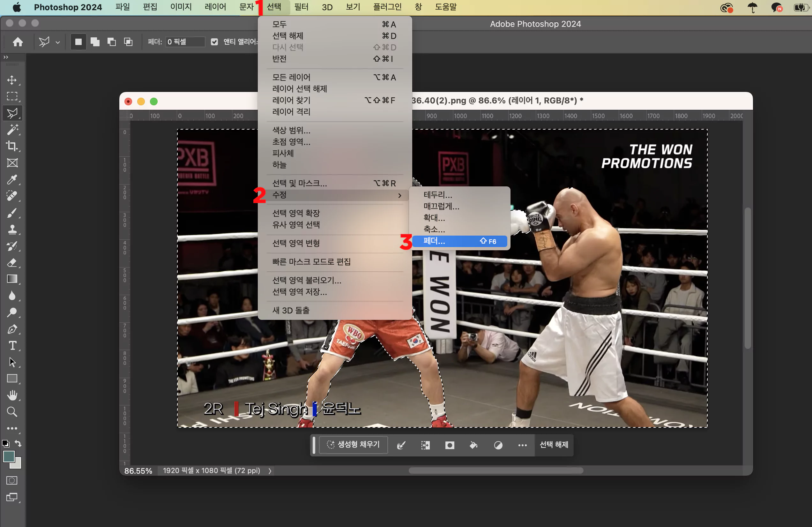Choose Intersect with Selection mode
The image size is (812, 527).
click(x=128, y=41)
